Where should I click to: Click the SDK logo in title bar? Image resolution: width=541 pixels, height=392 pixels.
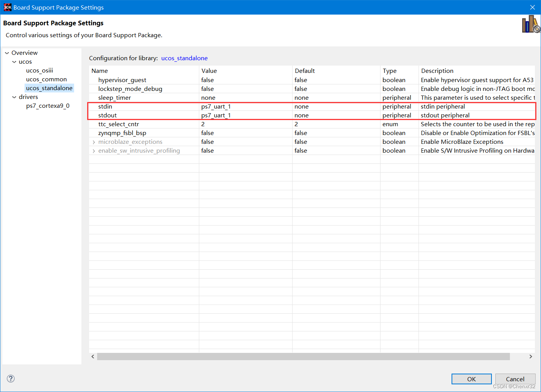(x=7, y=7)
